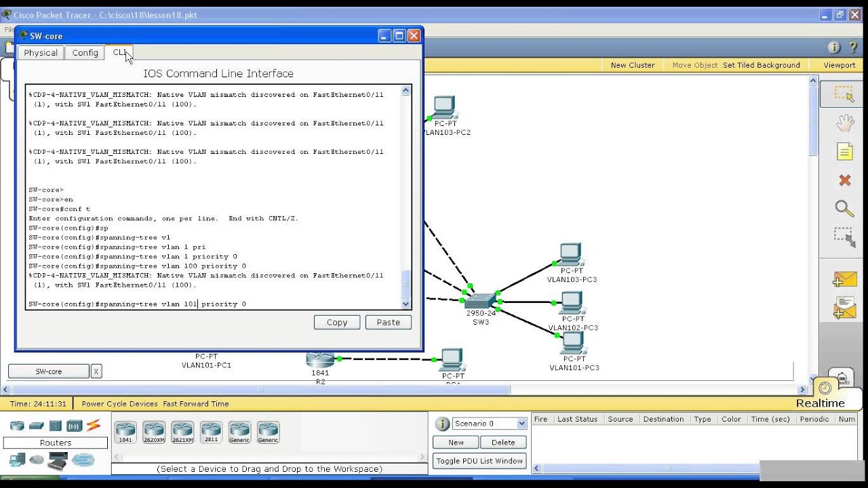Open scenario description info icon
The height and width of the screenshot is (488, 868).
pyautogui.click(x=442, y=424)
